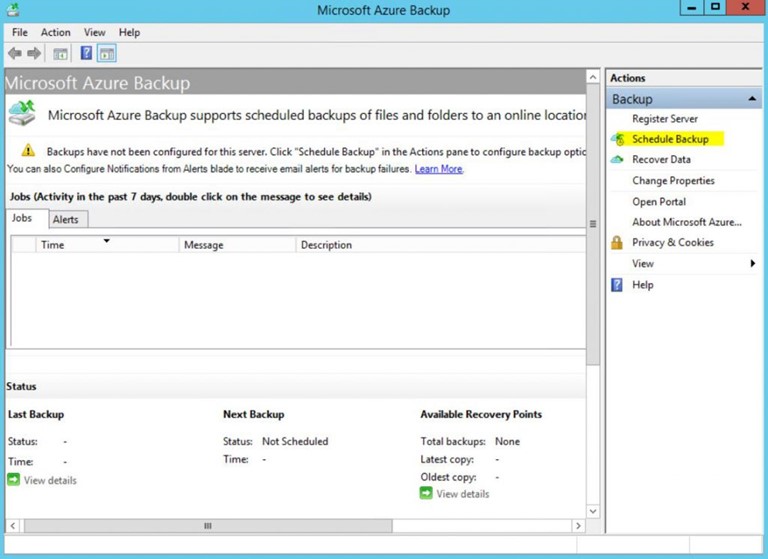Click green arrow under Available Recovery Points
This screenshot has height=559, width=768.
point(426,493)
